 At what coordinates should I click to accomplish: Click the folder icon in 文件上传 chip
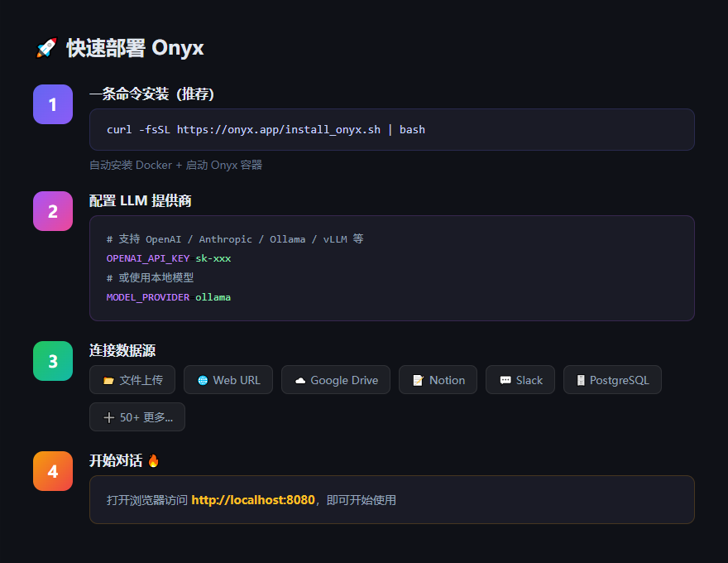[x=108, y=381]
